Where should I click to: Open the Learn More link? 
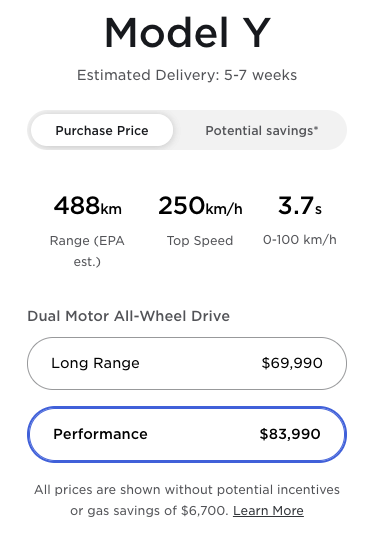[268, 511]
